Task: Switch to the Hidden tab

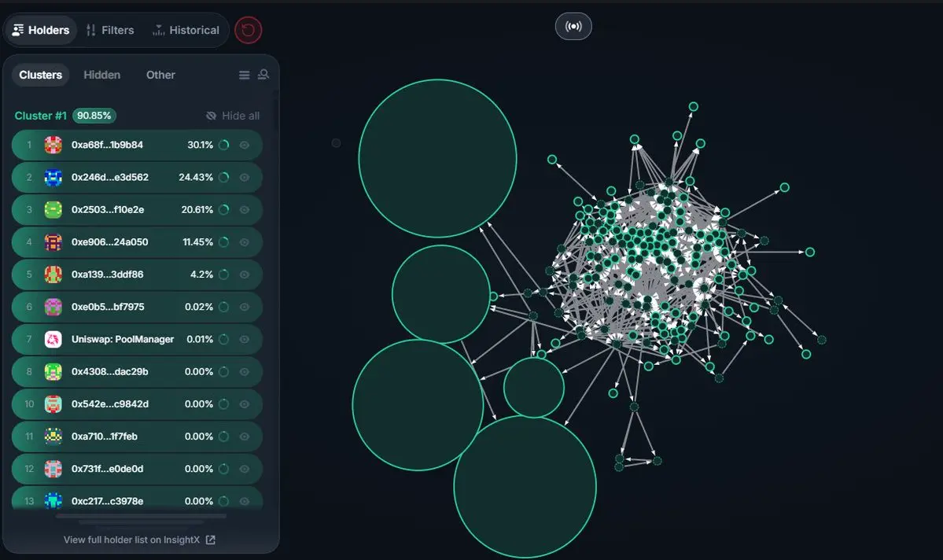Action: (101, 75)
